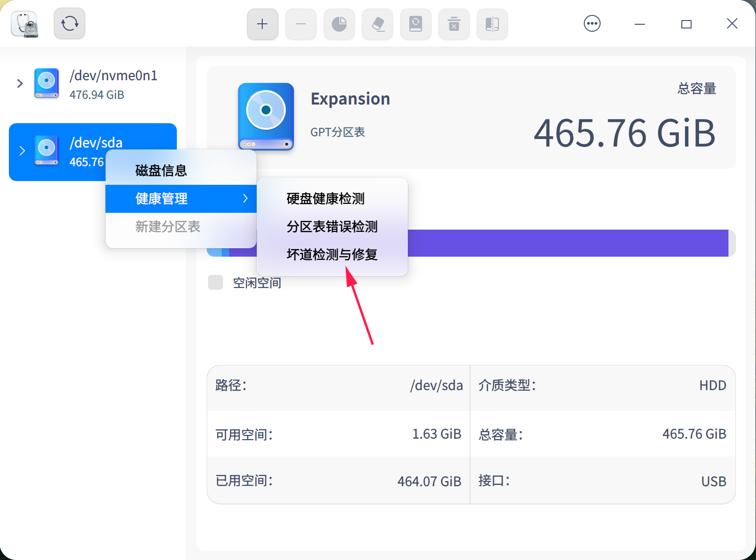
Task: Open the 健康管理 submenu entry
Action: click(181, 199)
